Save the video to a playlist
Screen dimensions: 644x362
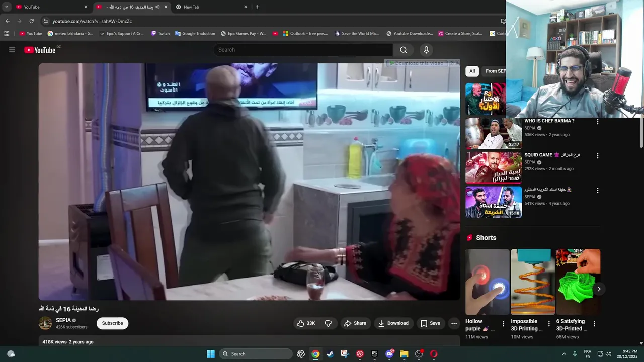tap(430, 323)
